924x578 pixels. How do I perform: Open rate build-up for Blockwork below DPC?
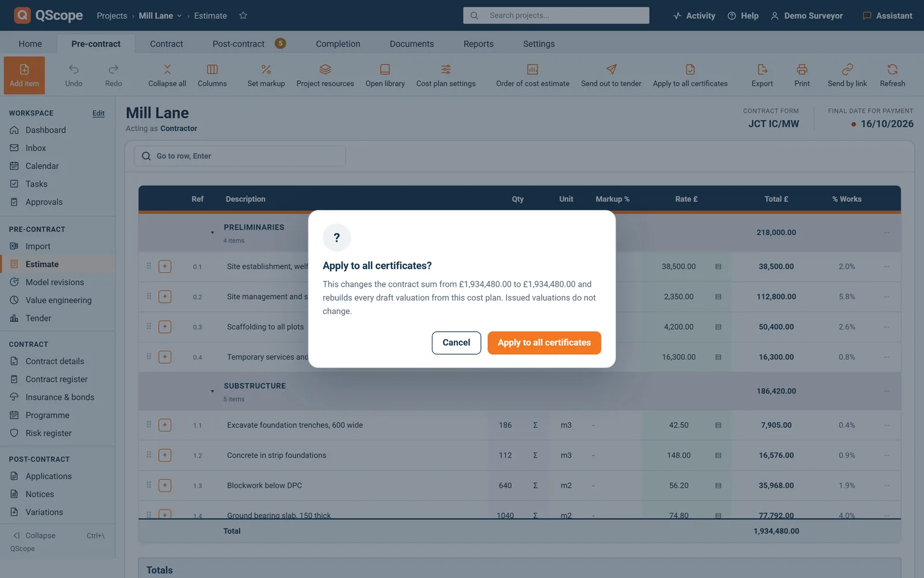[x=718, y=486]
